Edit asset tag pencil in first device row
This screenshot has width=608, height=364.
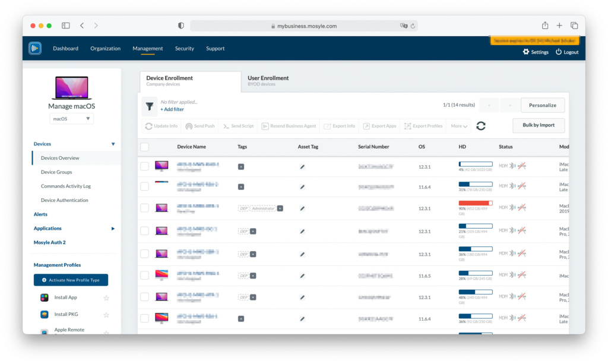pyautogui.click(x=302, y=167)
